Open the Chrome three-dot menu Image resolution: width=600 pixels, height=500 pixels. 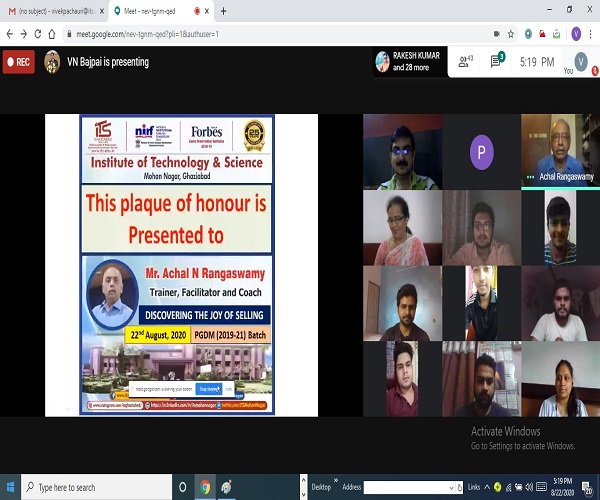(590, 34)
